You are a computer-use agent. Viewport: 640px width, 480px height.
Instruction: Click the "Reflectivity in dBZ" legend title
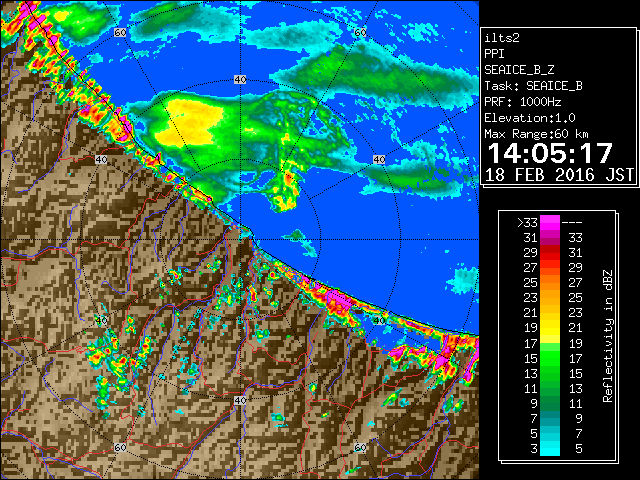pyautogui.click(x=608, y=336)
